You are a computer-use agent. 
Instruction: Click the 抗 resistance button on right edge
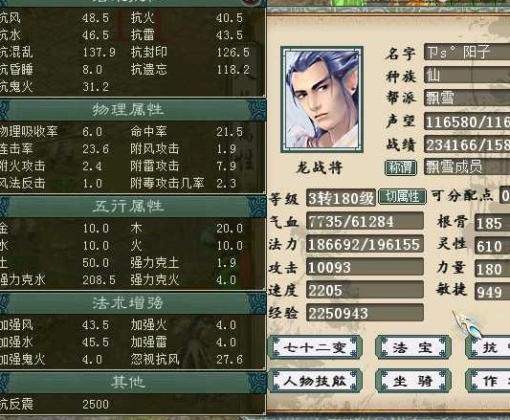click(488, 347)
